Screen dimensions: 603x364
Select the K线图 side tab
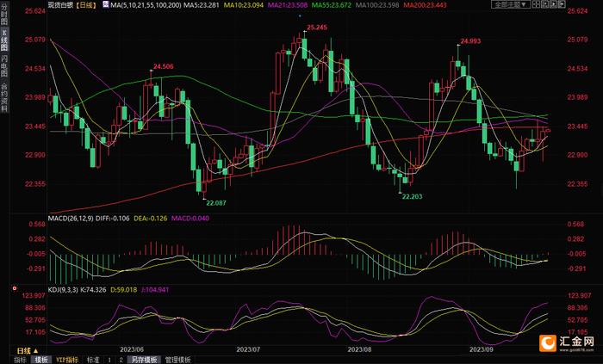click(4, 40)
